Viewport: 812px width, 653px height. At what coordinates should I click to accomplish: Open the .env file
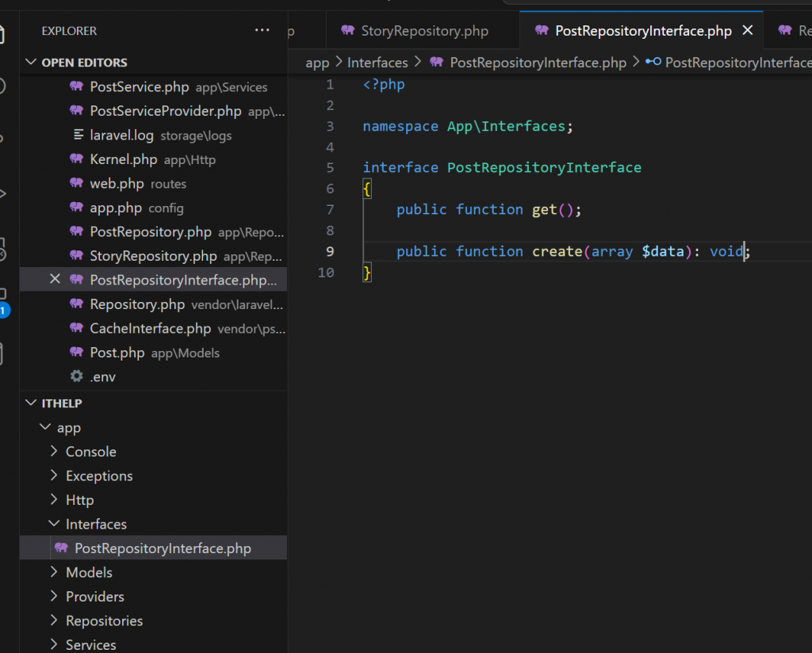(153, 376)
